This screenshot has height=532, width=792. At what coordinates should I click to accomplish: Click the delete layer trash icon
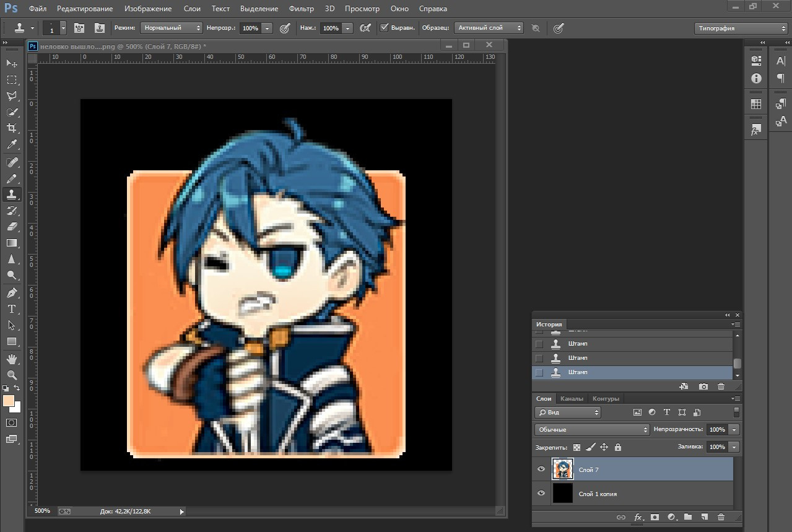[721, 517]
